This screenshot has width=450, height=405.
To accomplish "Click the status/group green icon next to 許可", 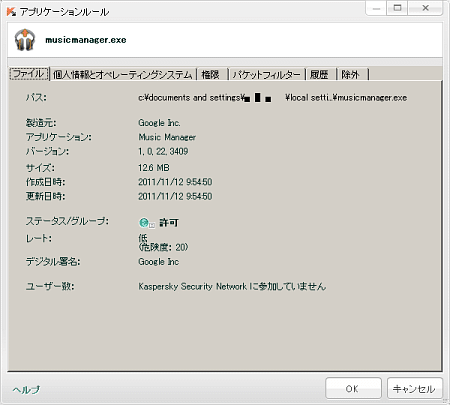I will pyautogui.click(x=143, y=223).
